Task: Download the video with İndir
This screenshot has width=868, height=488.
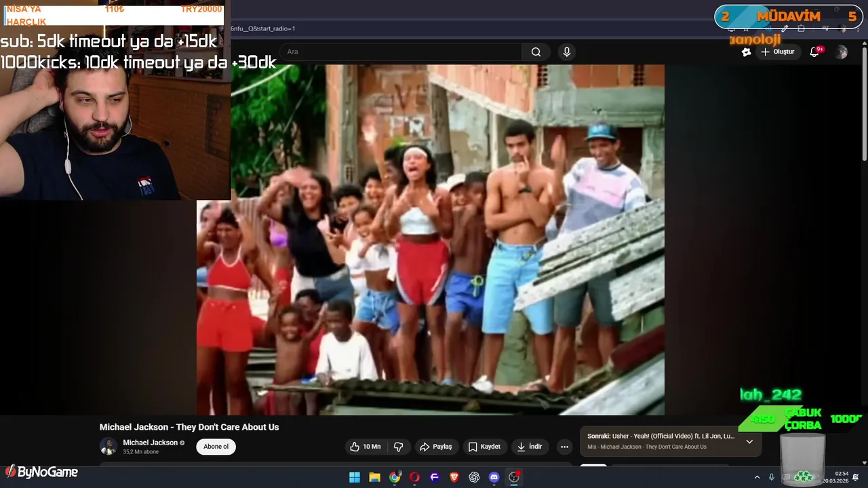Action: 530,447
